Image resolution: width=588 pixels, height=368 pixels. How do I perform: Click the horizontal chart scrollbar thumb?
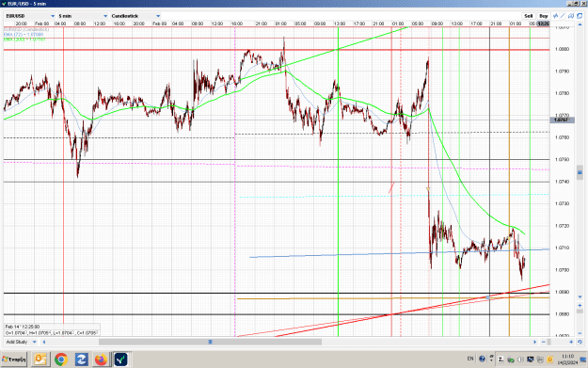click(x=210, y=342)
